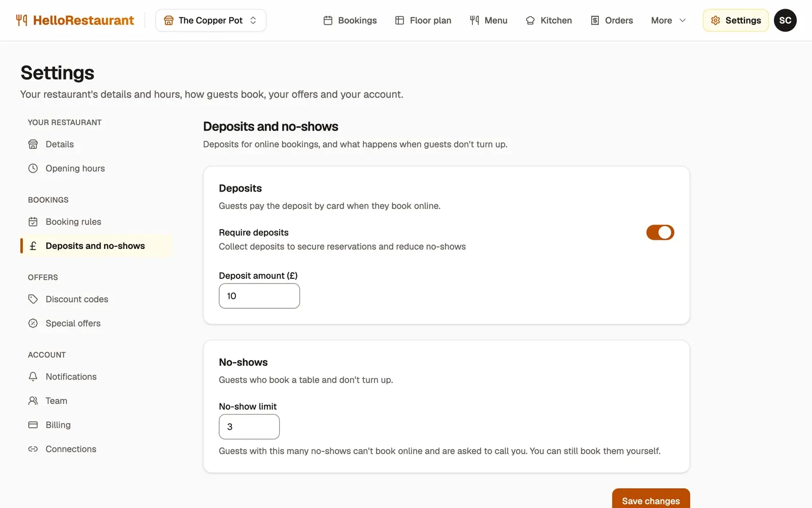Open the Connections settings page
The height and width of the screenshot is (508, 812).
(x=96, y=449)
